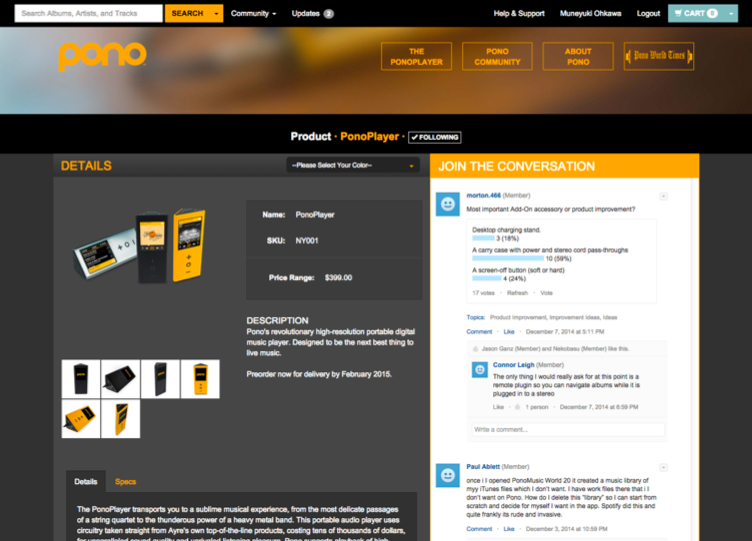752x541 pixels.
Task: Click Updates notification count badge
Action: 329,13
